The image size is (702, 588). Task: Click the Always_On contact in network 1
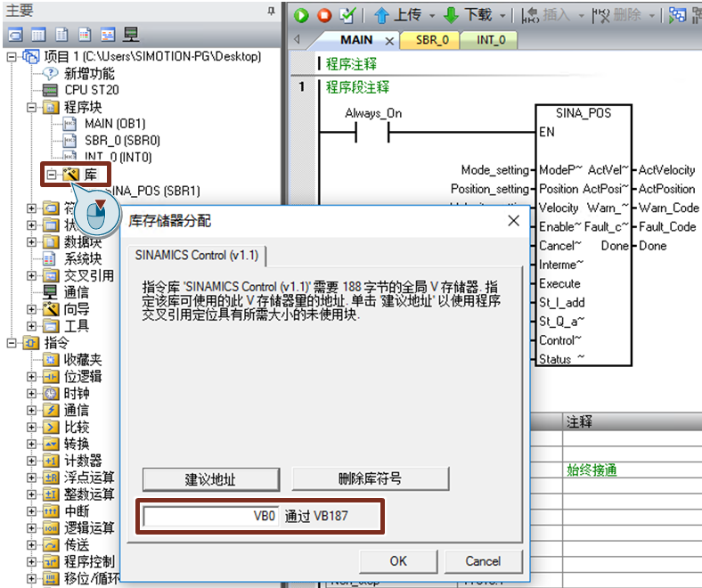372,132
